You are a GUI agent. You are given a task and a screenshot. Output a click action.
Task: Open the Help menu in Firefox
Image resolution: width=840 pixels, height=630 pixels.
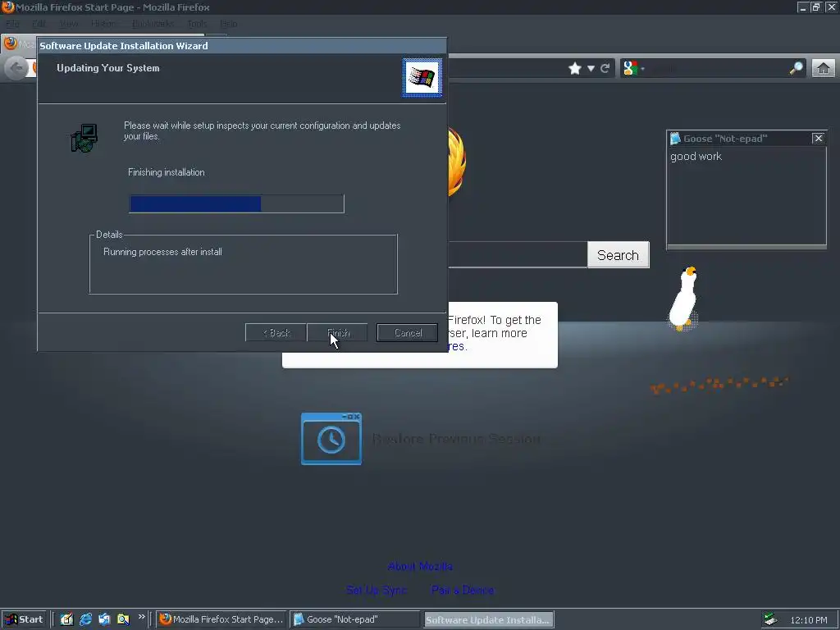[228, 24]
